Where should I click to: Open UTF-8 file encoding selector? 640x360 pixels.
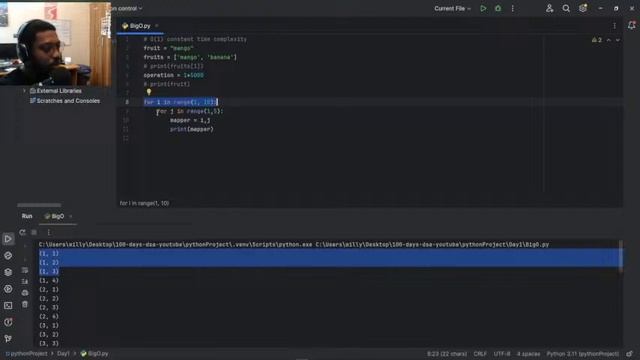502,354
